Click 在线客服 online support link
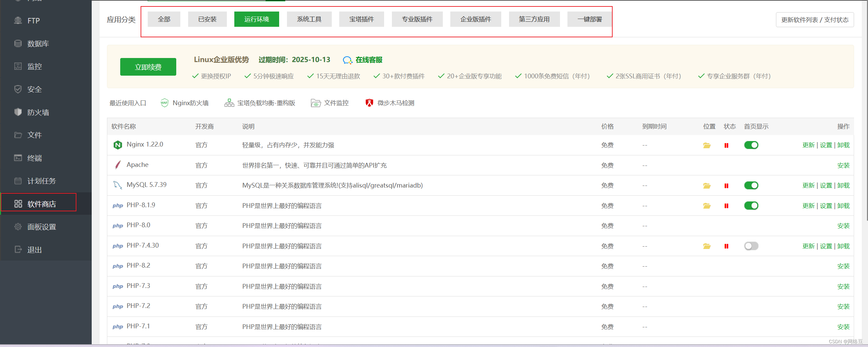This screenshot has height=347, width=868. [x=368, y=60]
